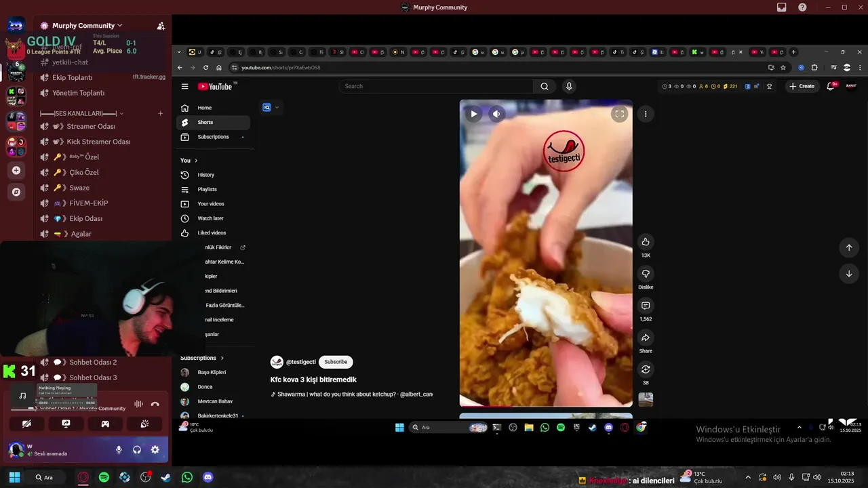Expand the You section in YouTube

click(x=189, y=161)
